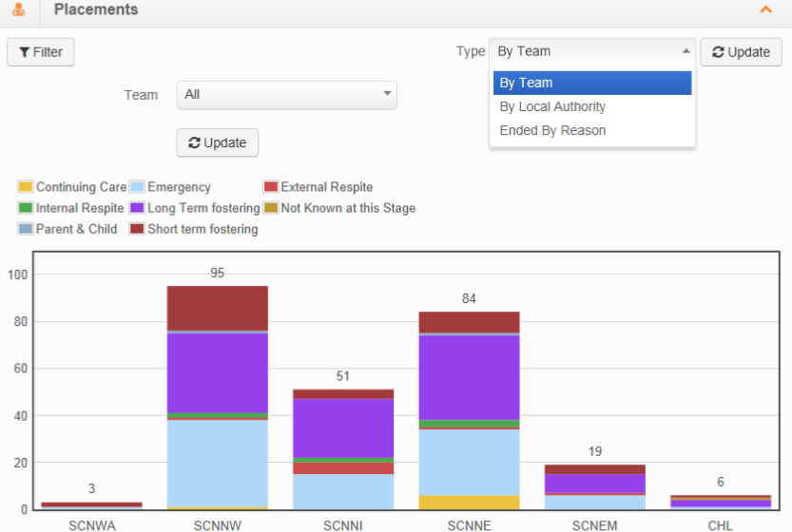The width and height of the screenshot is (792, 532).
Task: Open the Type dropdown showing By Team
Action: [592, 51]
